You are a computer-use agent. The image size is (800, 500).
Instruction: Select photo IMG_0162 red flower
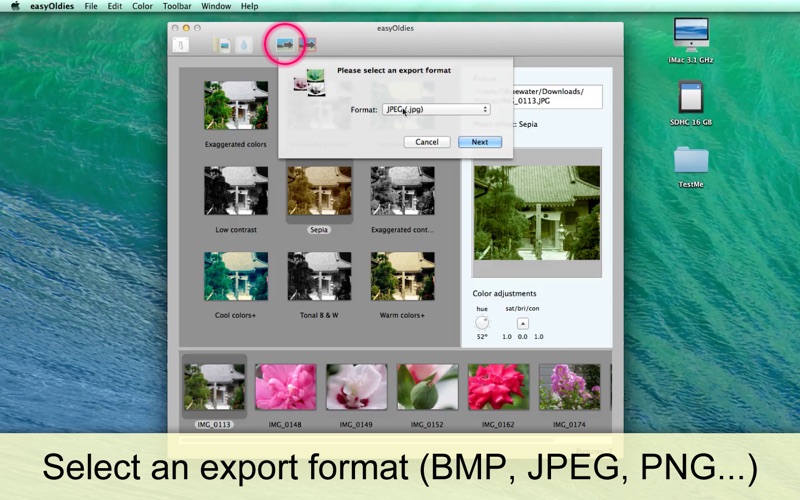498,387
